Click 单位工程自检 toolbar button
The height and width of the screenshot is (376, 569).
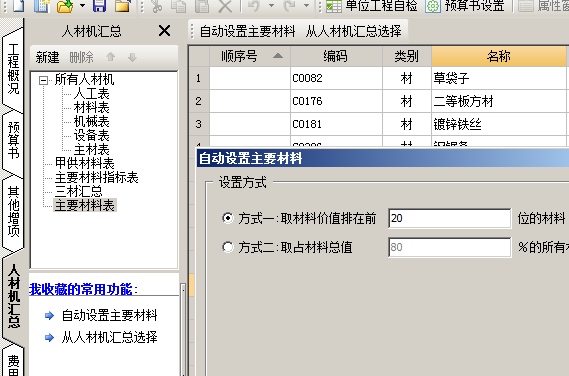pos(371,5)
